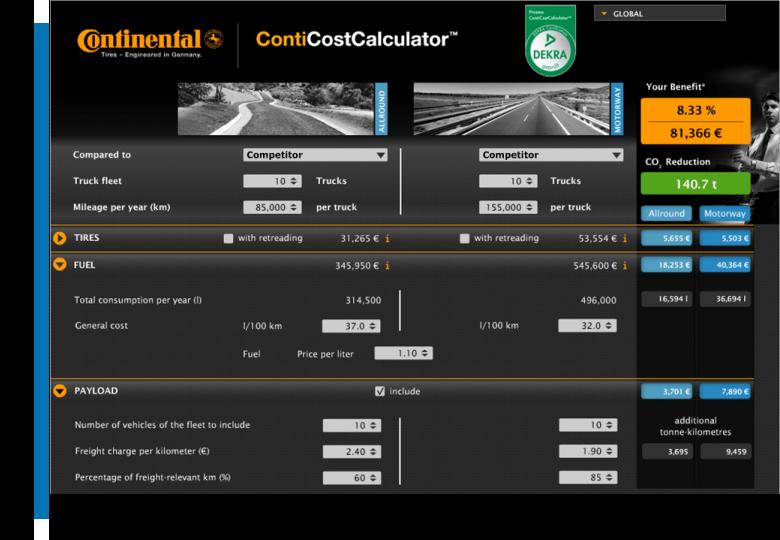
Task: Click the 140.7 t CO2 reduction box
Action: 695,184
